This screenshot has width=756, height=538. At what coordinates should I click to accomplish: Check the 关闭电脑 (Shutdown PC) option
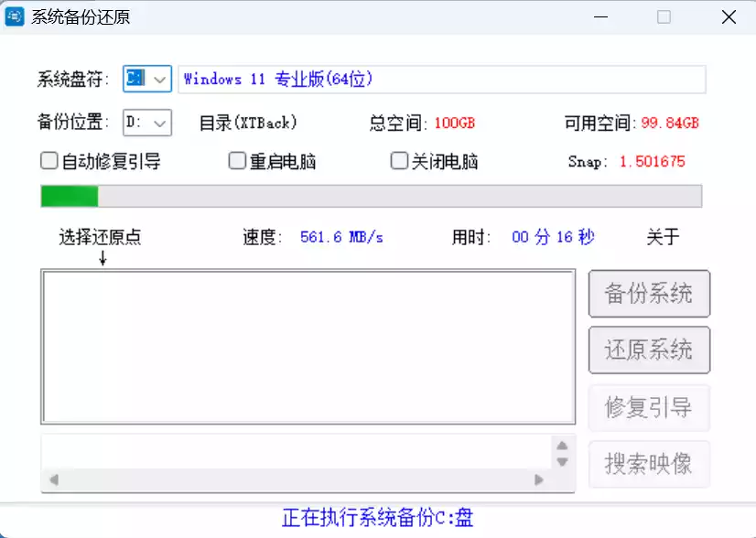[x=399, y=160]
